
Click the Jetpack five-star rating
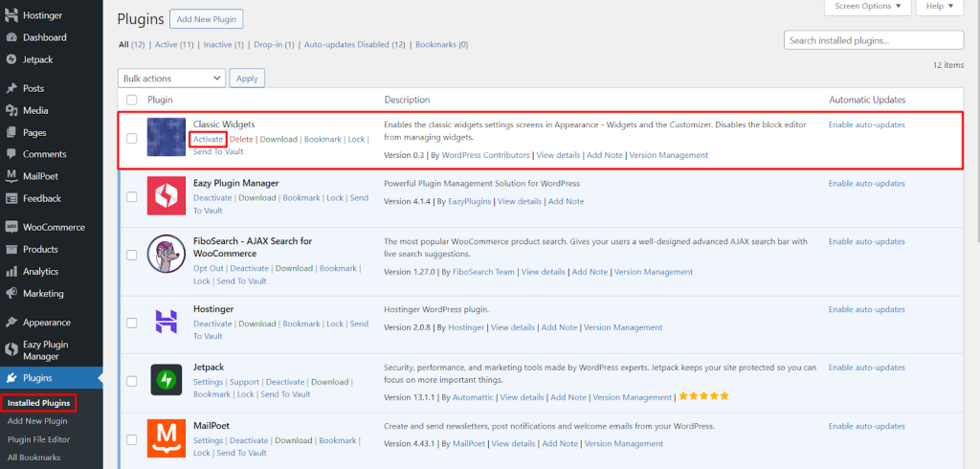[x=703, y=396]
